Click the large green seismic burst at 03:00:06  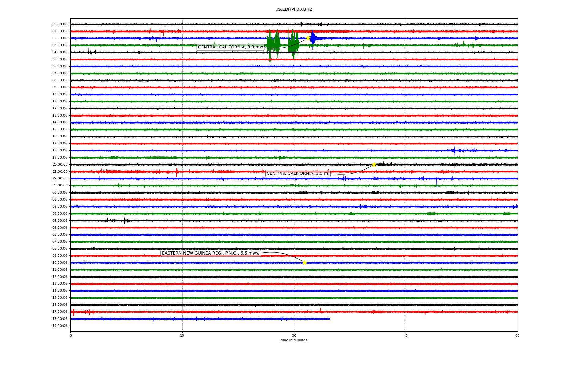[x=273, y=44]
